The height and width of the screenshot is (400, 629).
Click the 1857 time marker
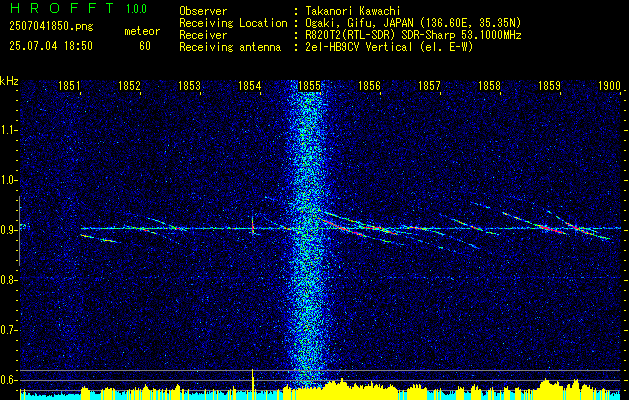pos(430,86)
